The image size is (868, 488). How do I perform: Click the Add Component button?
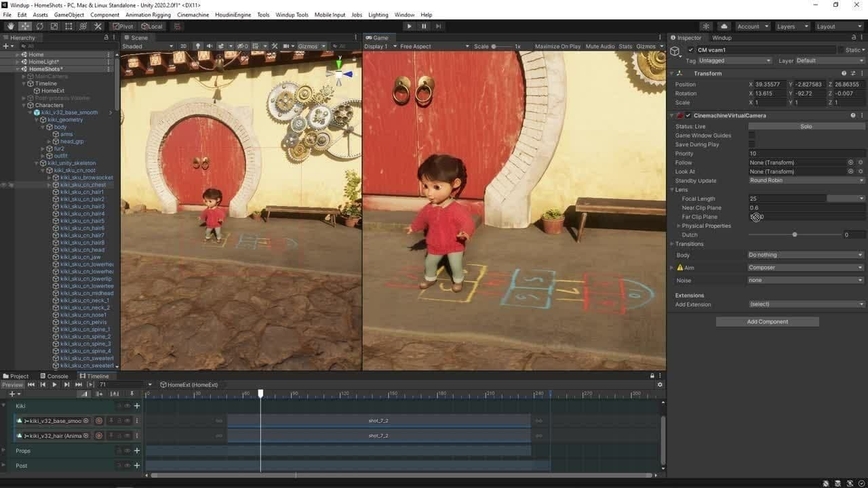(767, 321)
